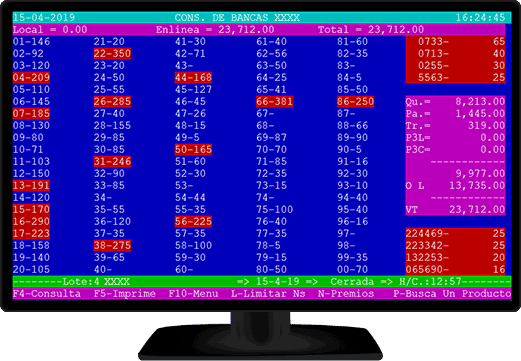Click the H/C.:12:57 status text
Image resolution: width=521 pixels, height=361 pixels.
(x=430, y=282)
